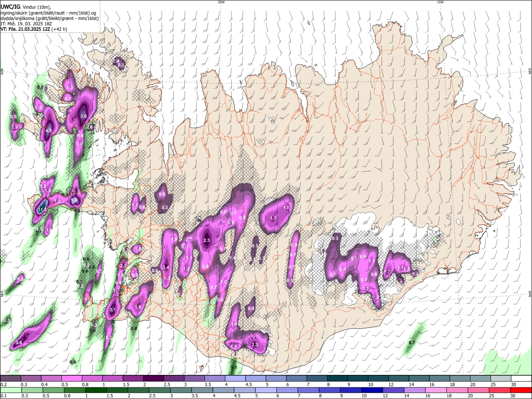Click the "UWC/IG" title in the header box
532x399 pixels.
click(x=10, y=7)
